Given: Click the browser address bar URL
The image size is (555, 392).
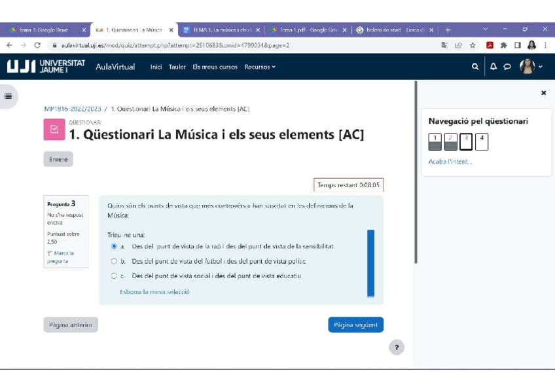Looking at the screenshot, I should pos(175,45).
